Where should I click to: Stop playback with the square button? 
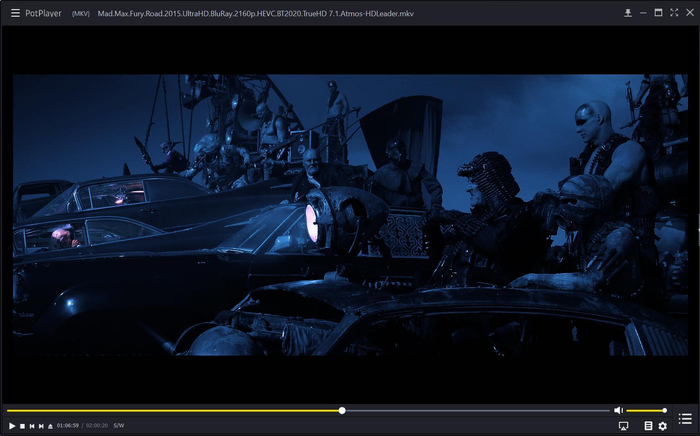(x=22, y=426)
